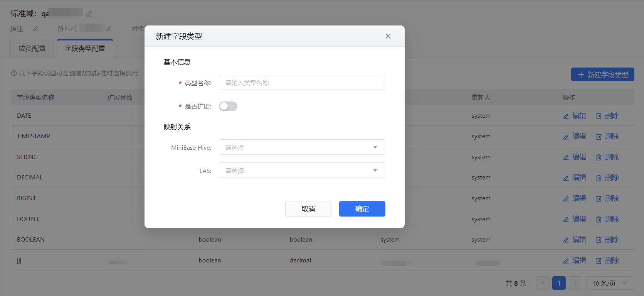
Task: Click the 基本信息 section heading
Action: [177, 62]
